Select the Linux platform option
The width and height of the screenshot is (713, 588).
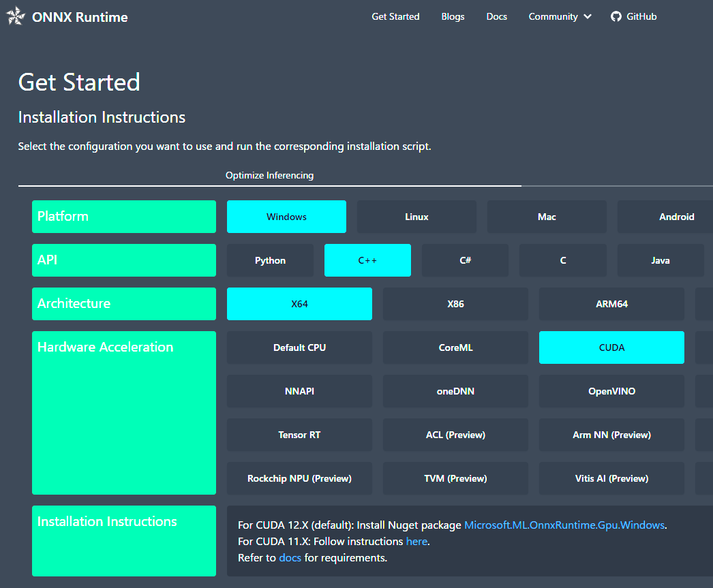point(416,217)
